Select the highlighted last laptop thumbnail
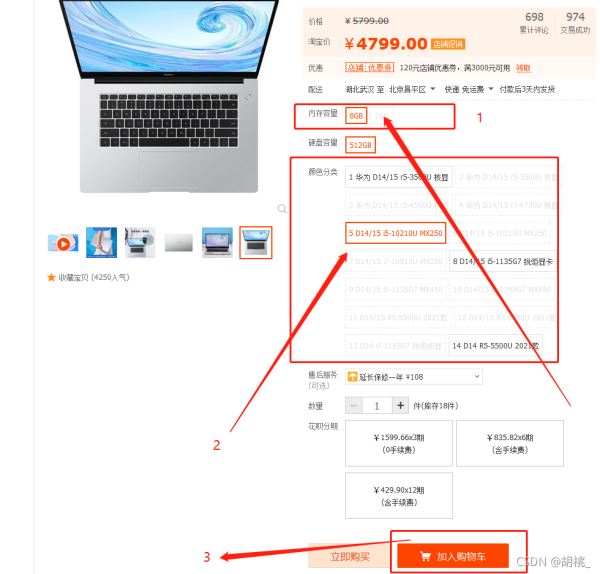 pos(256,243)
